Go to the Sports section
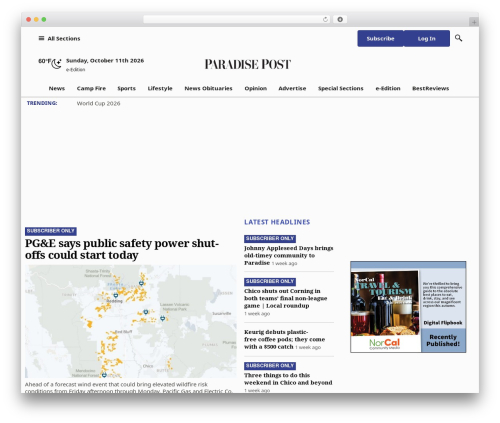The width and height of the screenshot is (500, 423). tap(126, 88)
